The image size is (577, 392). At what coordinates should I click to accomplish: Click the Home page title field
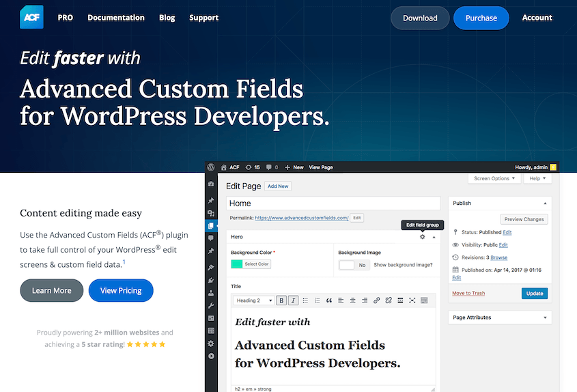[333, 204]
